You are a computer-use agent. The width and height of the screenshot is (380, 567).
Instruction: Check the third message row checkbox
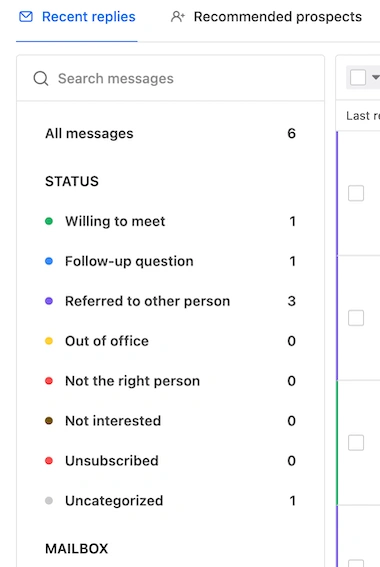pyautogui.click(x=356, y=443)
